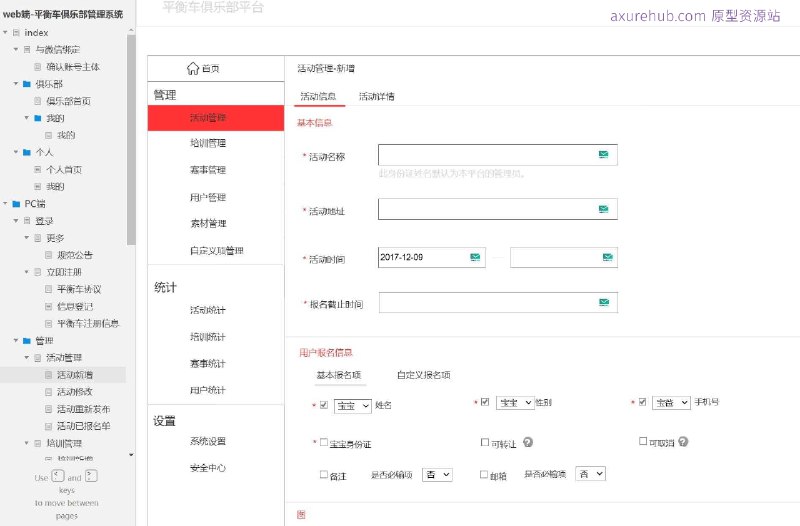Uncheck the 性别 checkbox
This screenshot has width=800, height=526.
click(485, 402)
